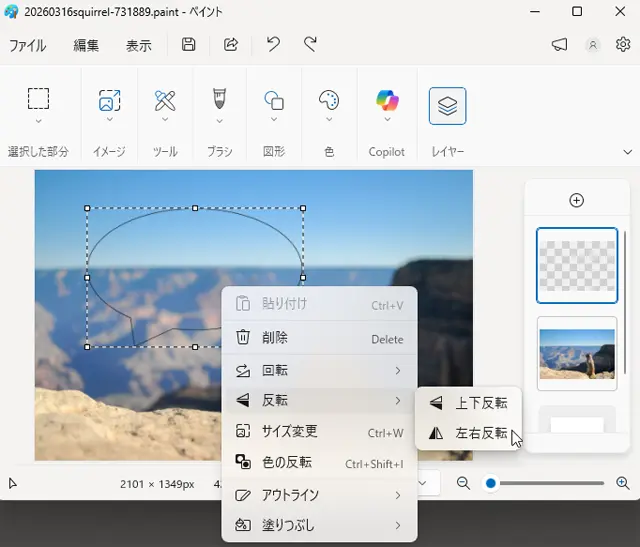This screenshot has height=547, width=640.
Task: Click the top-center selection handle
Action: click(195, 208)
